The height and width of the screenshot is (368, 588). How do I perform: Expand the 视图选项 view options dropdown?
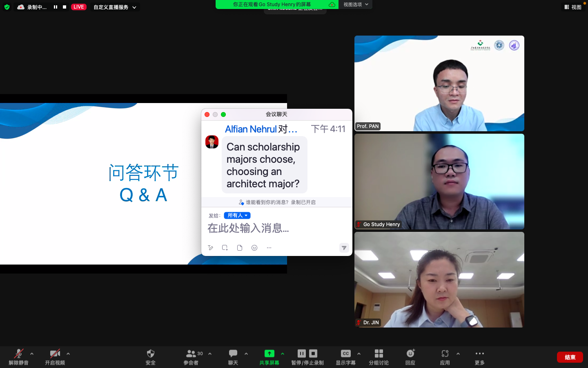click(356, 4)
